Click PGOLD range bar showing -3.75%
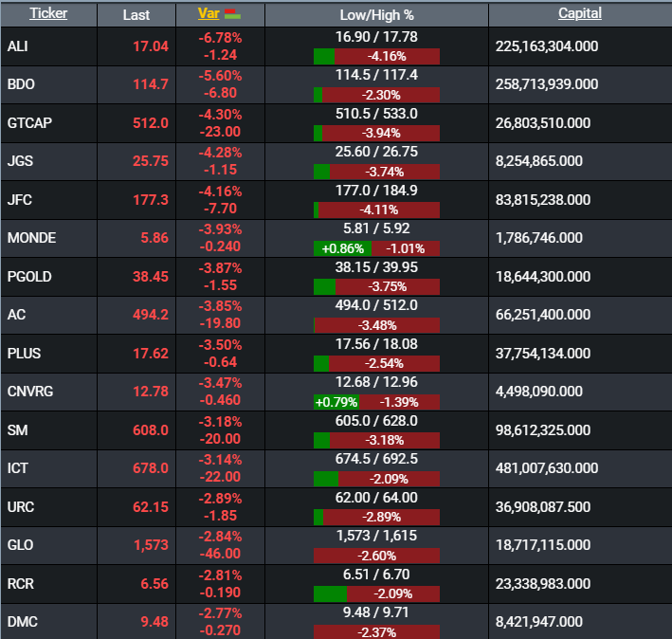Screen dimensions: 672x639 pos(376,286)
